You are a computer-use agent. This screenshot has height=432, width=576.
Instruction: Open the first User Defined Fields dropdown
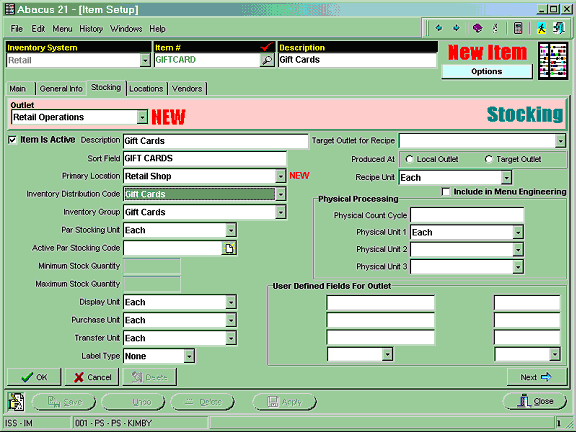point(387,354)
